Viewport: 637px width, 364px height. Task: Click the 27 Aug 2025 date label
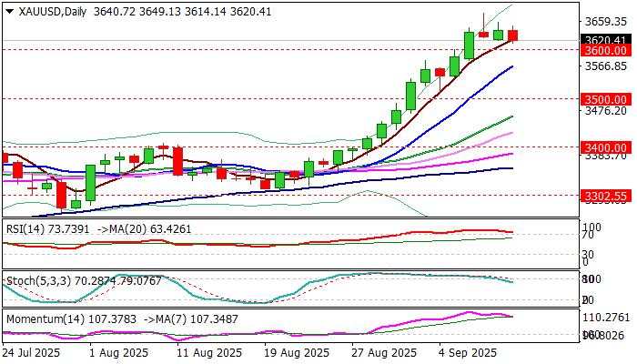[384, 353]
